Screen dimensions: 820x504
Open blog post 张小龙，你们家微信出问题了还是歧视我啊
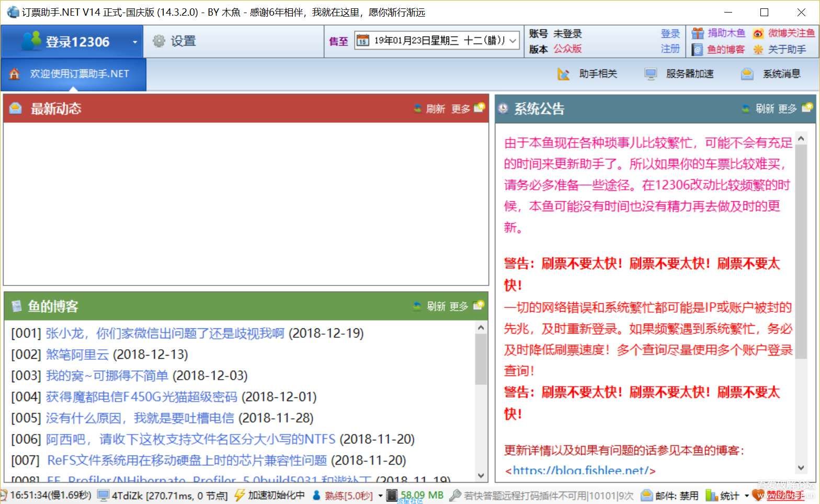(x=165, y=333)
